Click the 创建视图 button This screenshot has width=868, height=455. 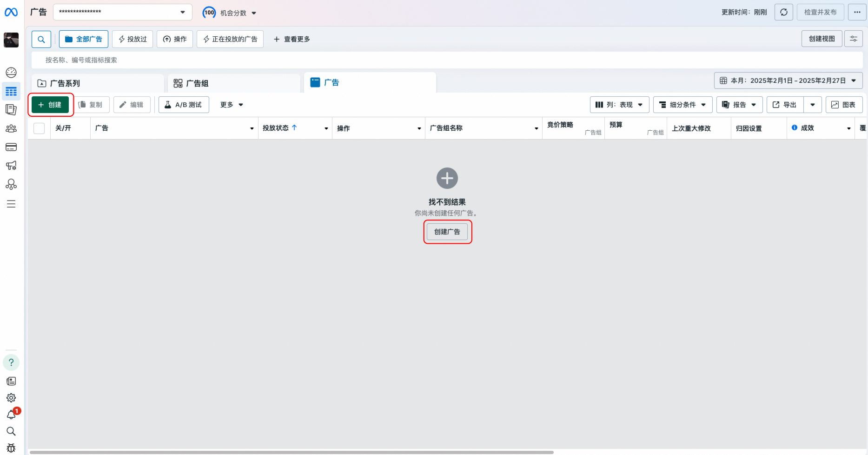click(822, 39)
